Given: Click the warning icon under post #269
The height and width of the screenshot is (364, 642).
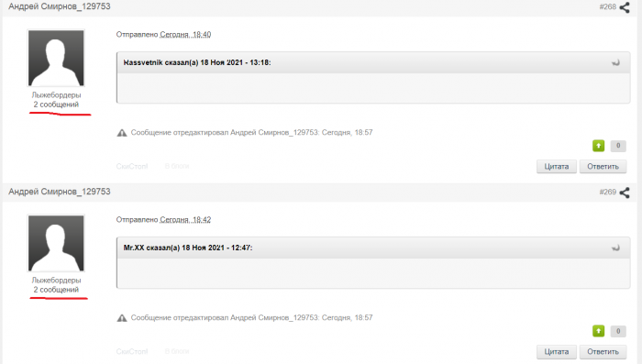Looking at the screenshot, I should tap(122, 318).
